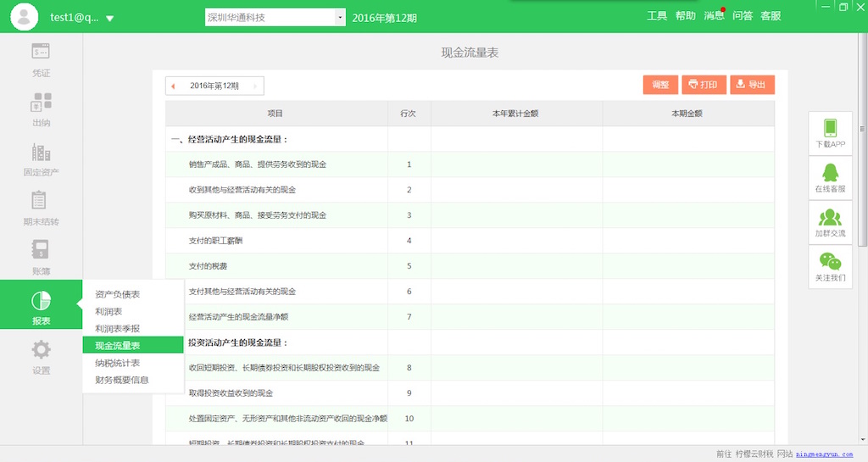This screenshot has height=462, width=868.
Task: Select 利润表季报 from reports submenu
Action: (118, 328)
